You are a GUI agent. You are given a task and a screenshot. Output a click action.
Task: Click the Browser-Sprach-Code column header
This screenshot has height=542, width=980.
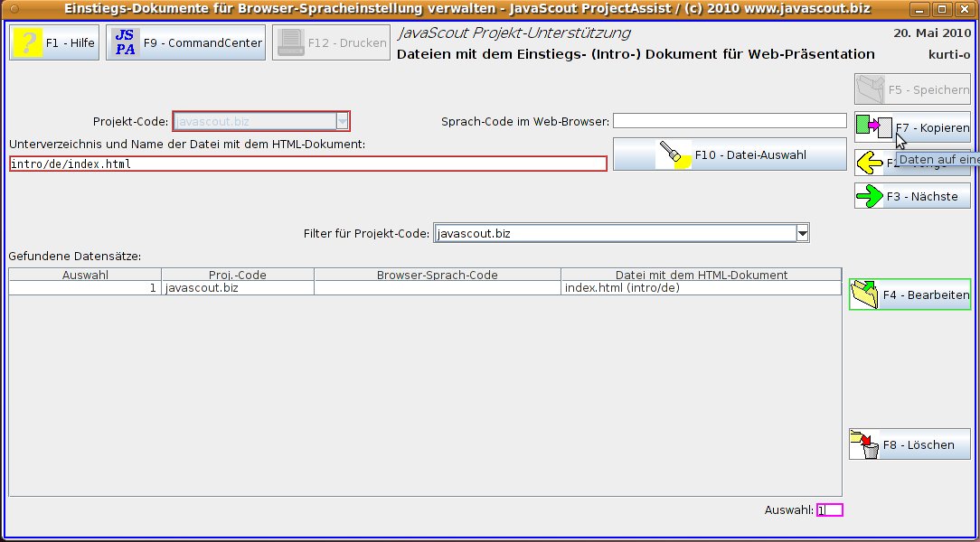pos(437,275)
